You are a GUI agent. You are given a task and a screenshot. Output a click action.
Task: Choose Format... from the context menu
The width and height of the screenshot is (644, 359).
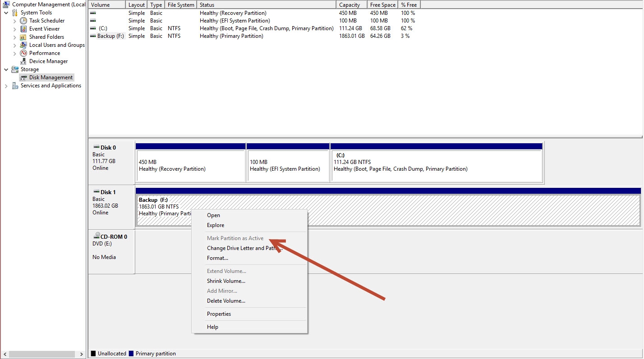pos(217,258)
